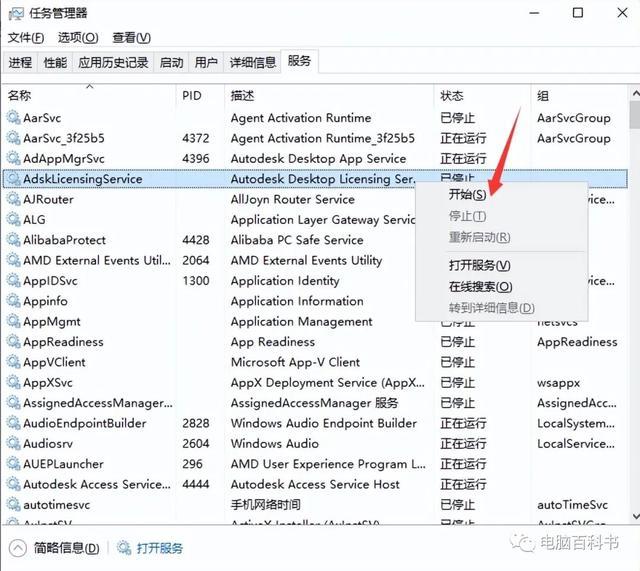Viewport: 640px width, 571px height.
Task: Click the AUEPLauncher service name
Action: point(63,464)
